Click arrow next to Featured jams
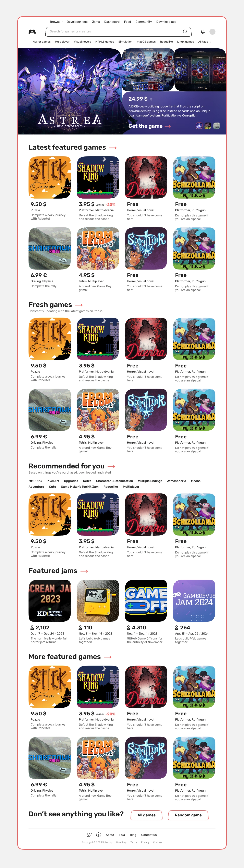This screenshot has width=244, height=868. (84, 571)
